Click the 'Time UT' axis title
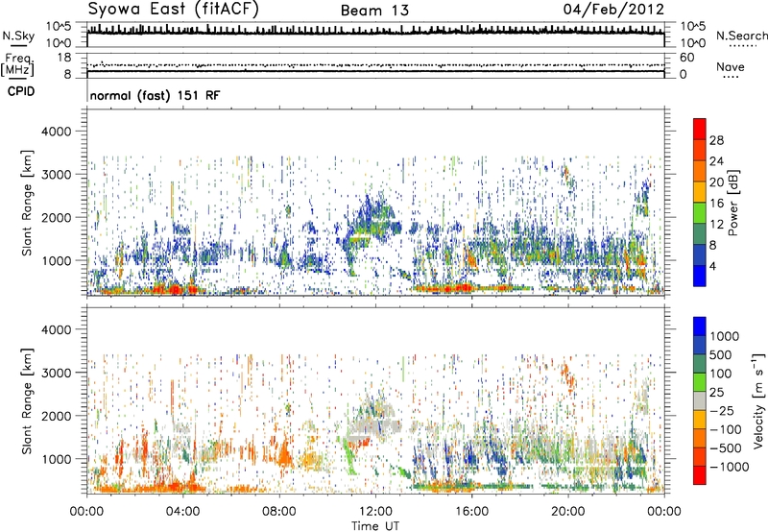 pyautogui.click(x=375, y=526)
